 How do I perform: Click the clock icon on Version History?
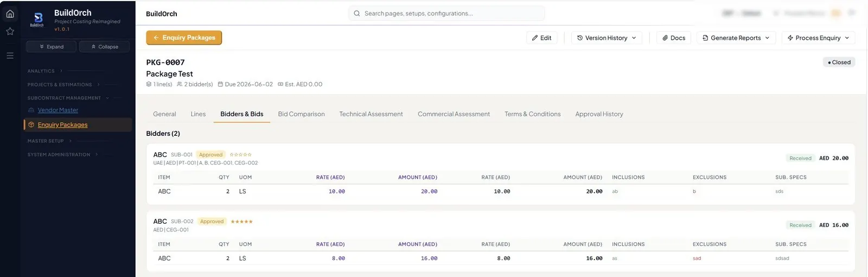(580, 38)
